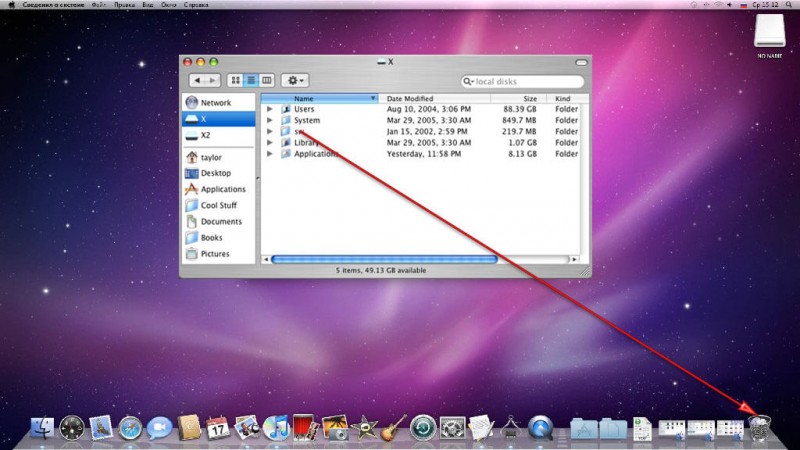Select the System folder name
Image resolution: width=800 pixels, height=450 pixels.
pos(307,120)
